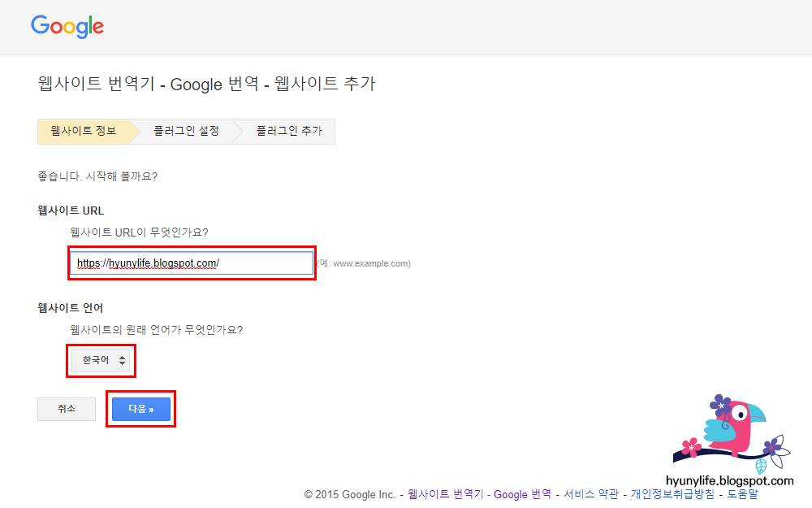This screenshot has height=508, width=812.
Task: Click the © 2015 Google Inc. copyright text
Action: [349, 494]
